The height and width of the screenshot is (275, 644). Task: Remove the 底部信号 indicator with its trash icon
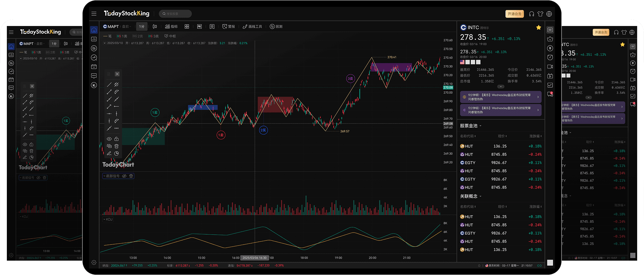tap(131, 176)
